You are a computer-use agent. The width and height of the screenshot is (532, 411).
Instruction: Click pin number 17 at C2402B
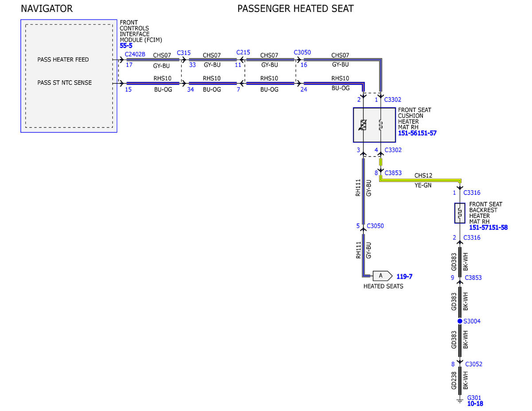[129, 65]
